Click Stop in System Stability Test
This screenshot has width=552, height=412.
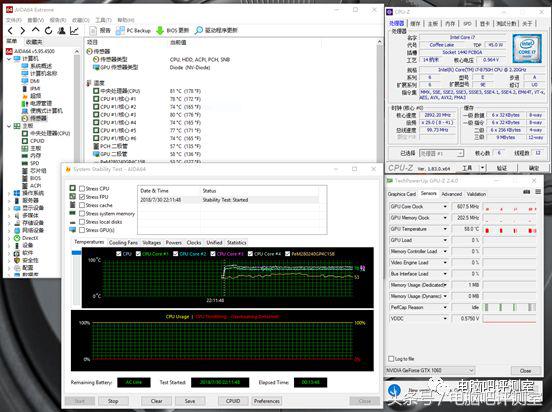[113, 401]
